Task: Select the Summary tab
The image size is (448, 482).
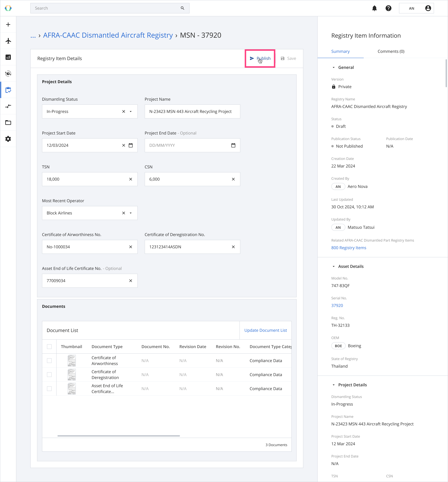Action: coord(340,51)
